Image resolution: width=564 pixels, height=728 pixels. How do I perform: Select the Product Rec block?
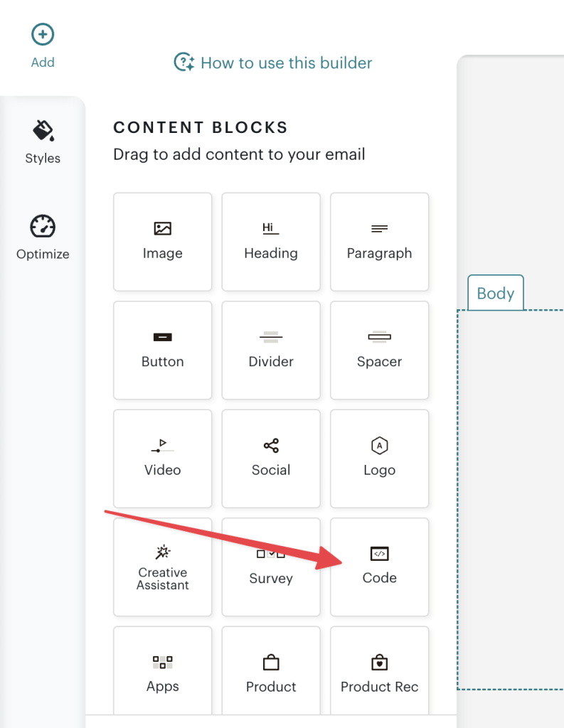(x=379, y=672)
